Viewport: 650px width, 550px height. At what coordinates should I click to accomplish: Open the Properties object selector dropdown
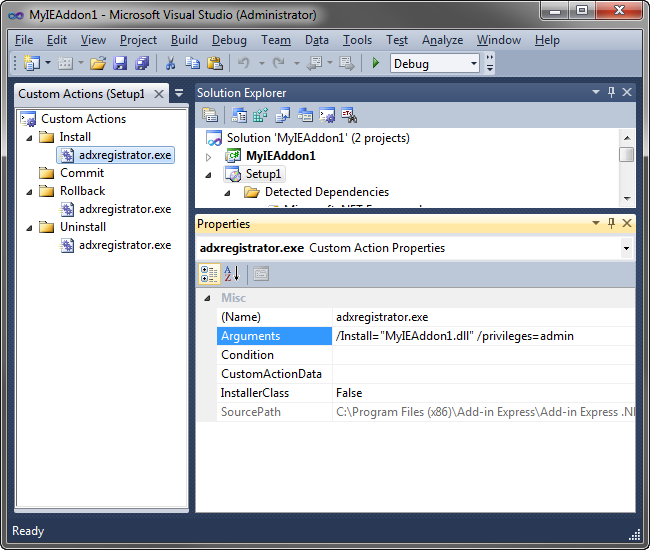pyautogui.click(x=626, y=248)
